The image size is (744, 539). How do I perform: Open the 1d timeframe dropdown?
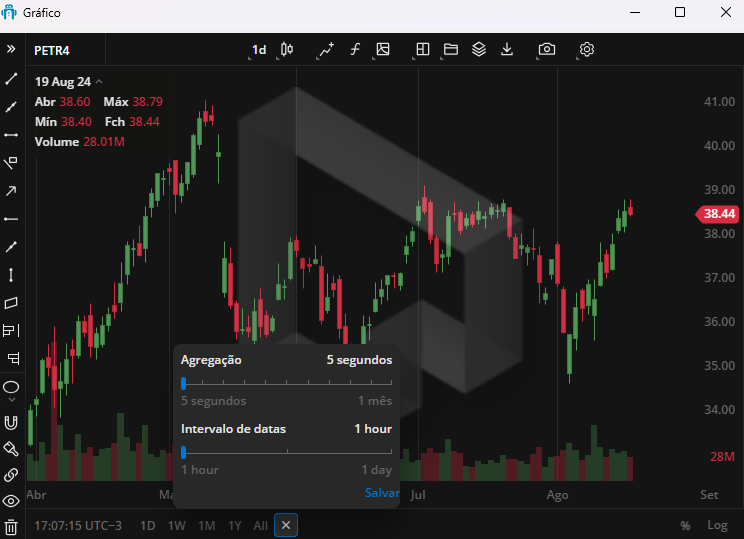(259, 49)
